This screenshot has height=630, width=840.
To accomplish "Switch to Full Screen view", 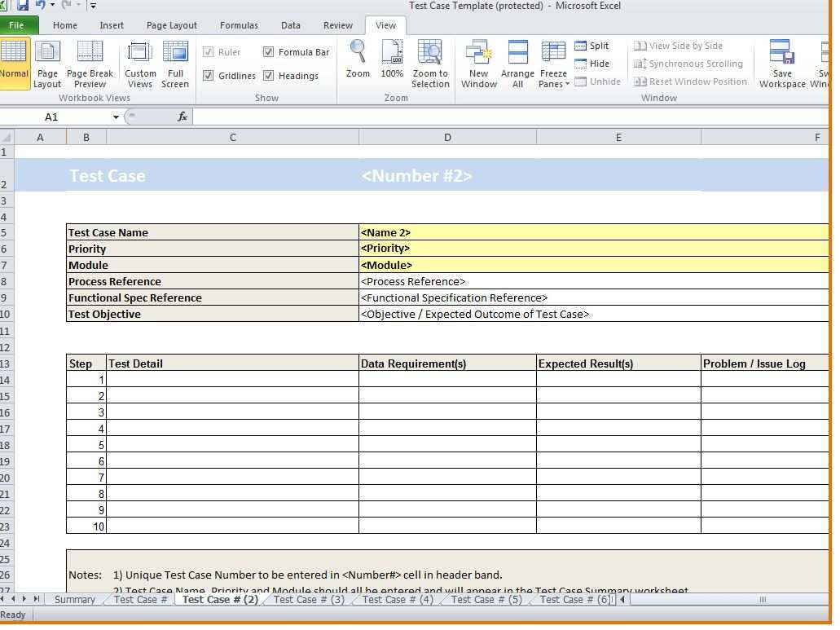I will [175, 64].
